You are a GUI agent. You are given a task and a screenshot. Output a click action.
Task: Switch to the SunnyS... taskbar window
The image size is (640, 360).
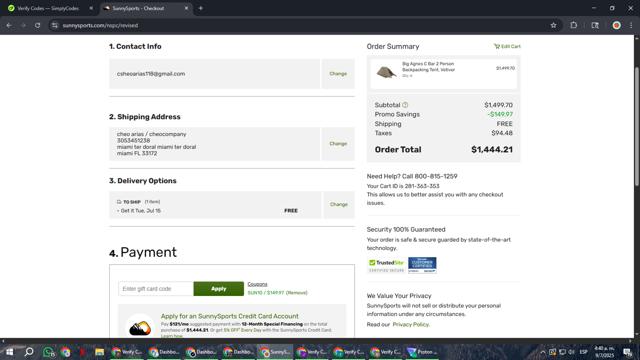pos(275,352)
